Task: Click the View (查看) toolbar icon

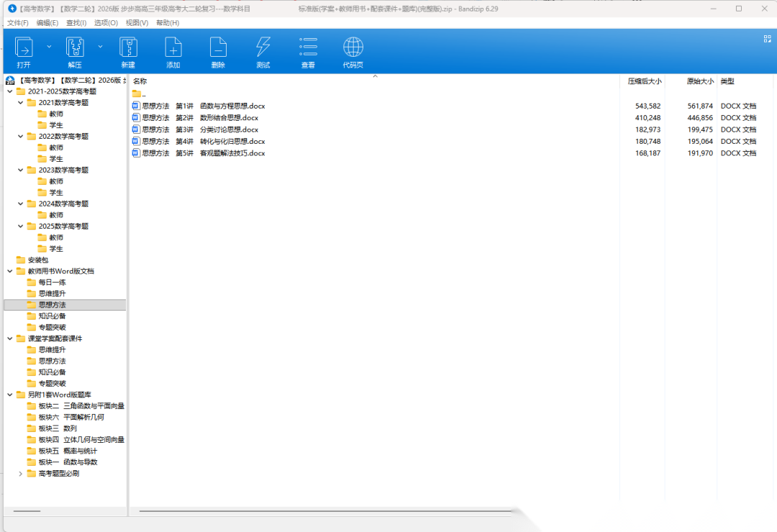Action: 308,48
